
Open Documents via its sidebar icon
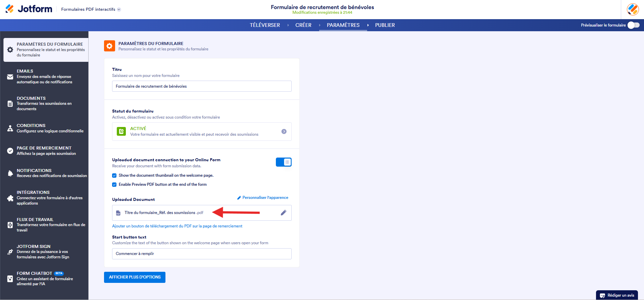10,104
